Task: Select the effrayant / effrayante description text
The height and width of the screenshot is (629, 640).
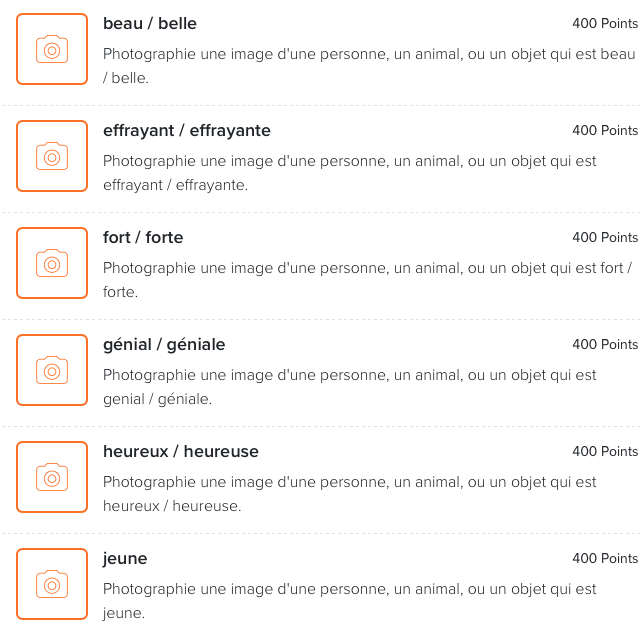Action: [x=349, y=173]
